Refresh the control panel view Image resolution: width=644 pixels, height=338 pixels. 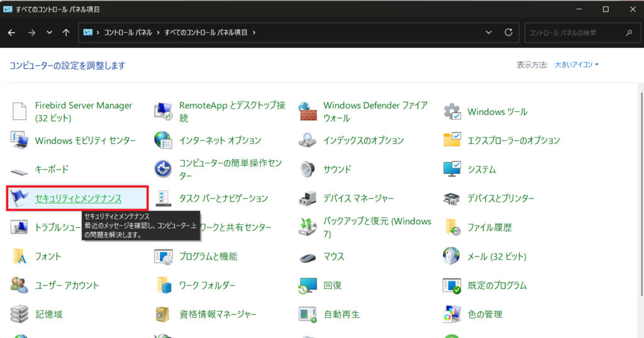[508, 33]
